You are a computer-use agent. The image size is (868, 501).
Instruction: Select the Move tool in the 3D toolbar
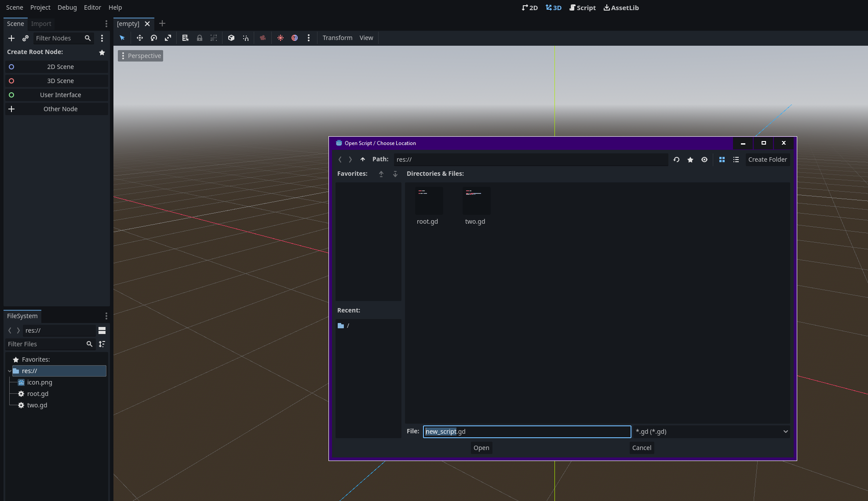[139, 38]
